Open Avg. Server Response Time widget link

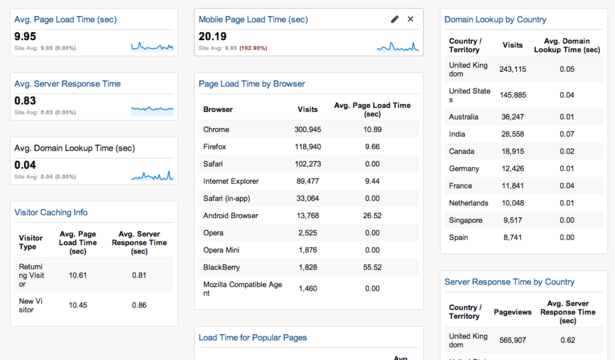(67, 84)
